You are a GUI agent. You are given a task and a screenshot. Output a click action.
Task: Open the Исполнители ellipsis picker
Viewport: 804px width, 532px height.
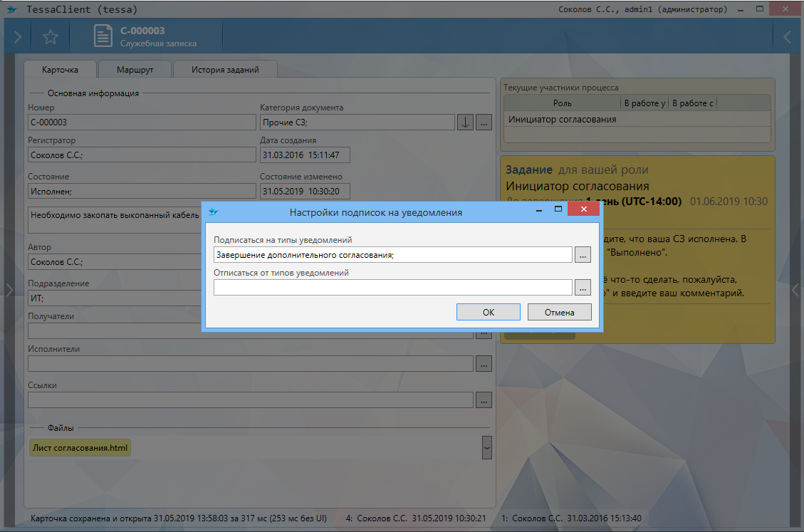pyautogui.click(x=484, y=363)
